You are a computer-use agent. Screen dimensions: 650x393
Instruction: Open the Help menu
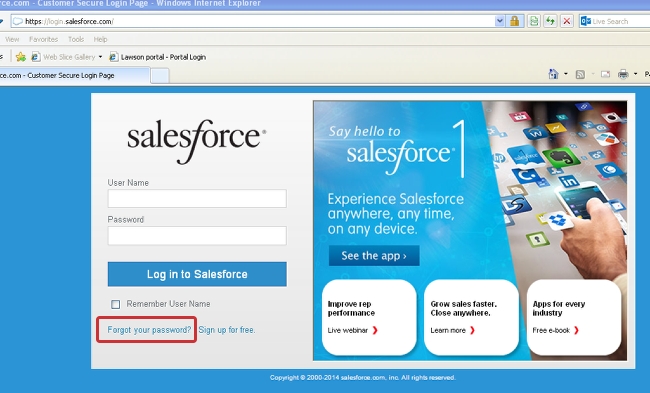(x=100, y=39)
